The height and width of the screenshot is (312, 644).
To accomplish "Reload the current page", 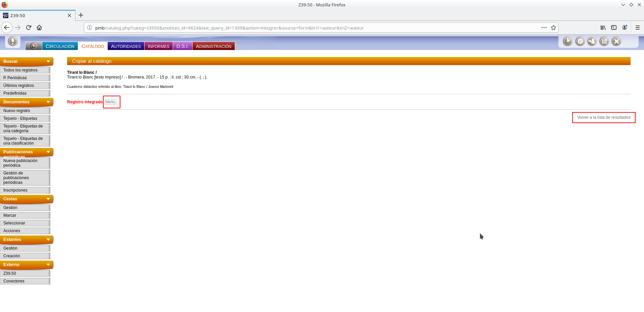I will point(29,28).
